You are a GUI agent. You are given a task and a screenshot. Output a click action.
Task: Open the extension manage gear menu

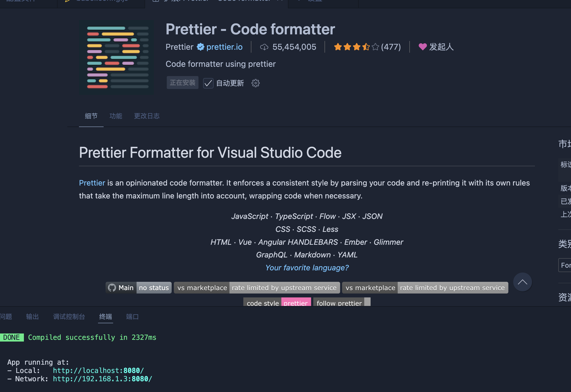pos(255,83)
